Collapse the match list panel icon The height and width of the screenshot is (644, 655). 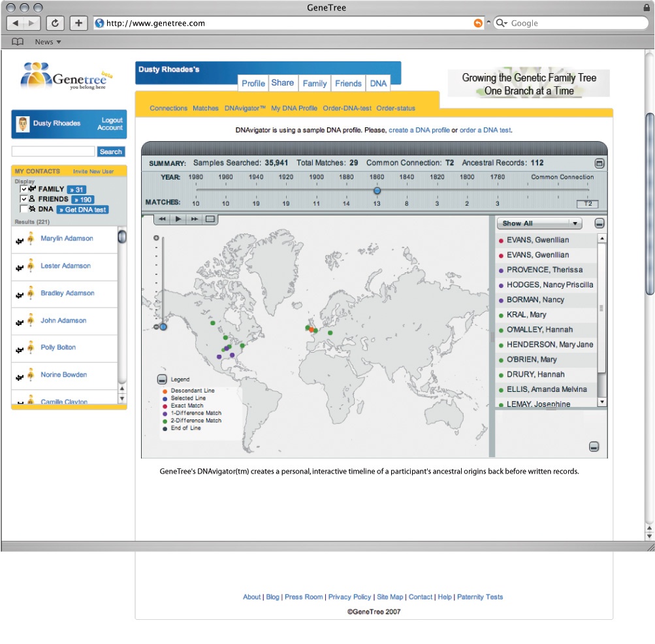[x=599, y=223]
